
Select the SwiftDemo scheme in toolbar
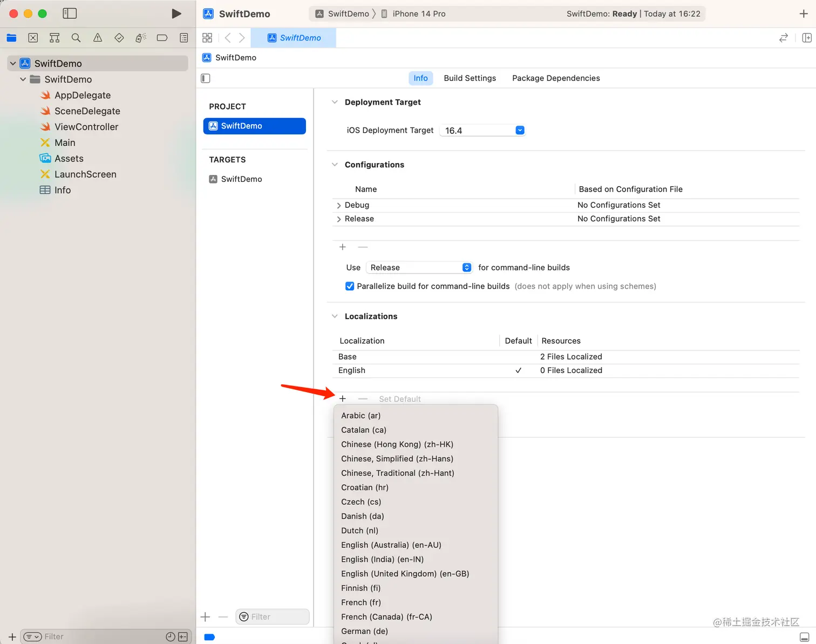click(x=342, y=13)
